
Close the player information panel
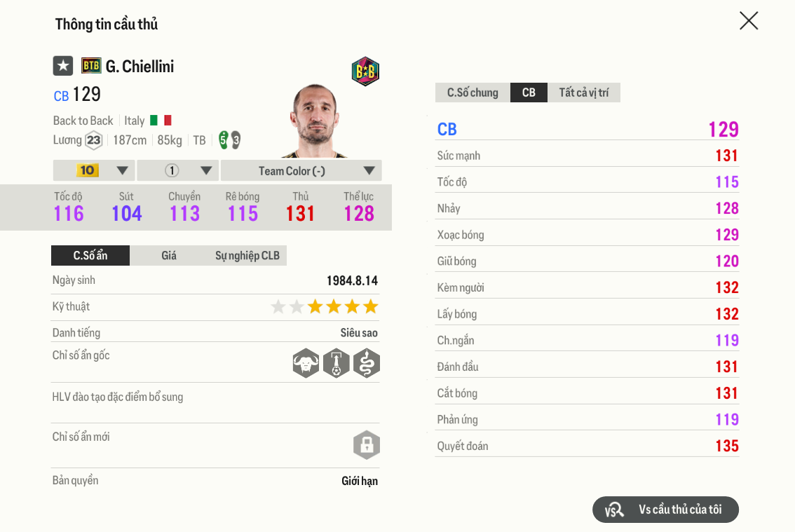tap(749, 21)
